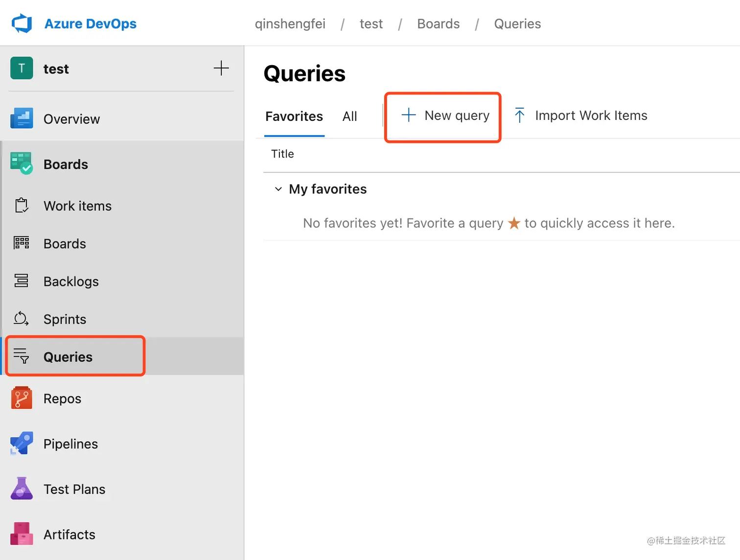Click the orange star favorite icon
Screen dimensions: 740x560
tap(514, 223)
